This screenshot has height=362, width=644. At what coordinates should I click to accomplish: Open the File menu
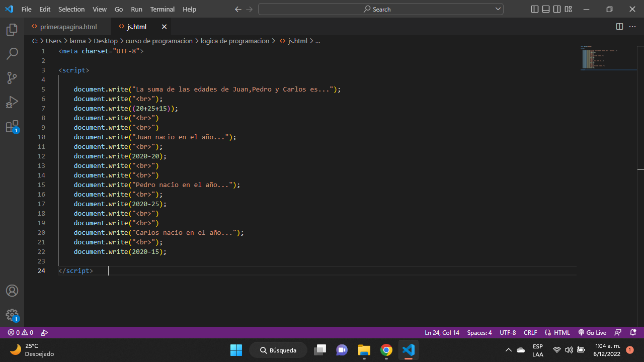click(x=26, y=9)
